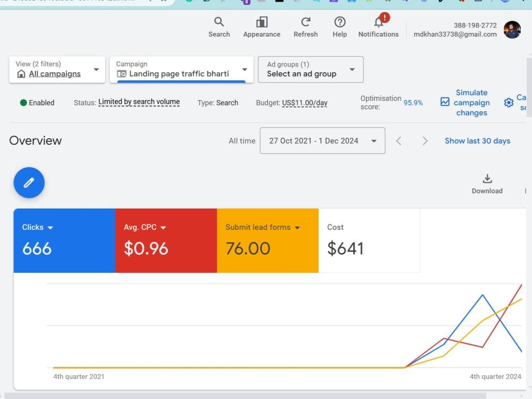
Task: Click the account ID 388-198-2772
Action: pyautogui.click(x=475, y=26)
